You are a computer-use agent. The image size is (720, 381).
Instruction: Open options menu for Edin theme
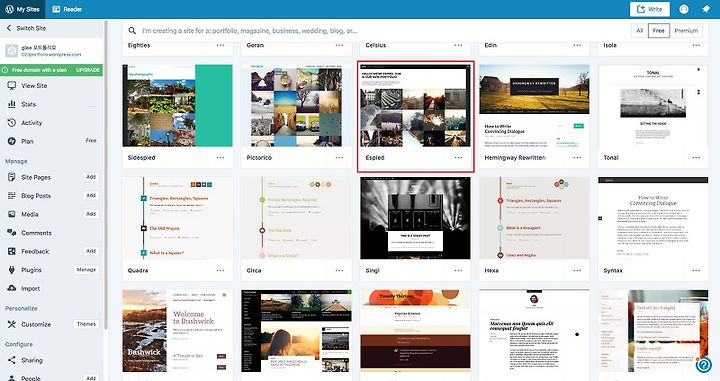point(577,45)
